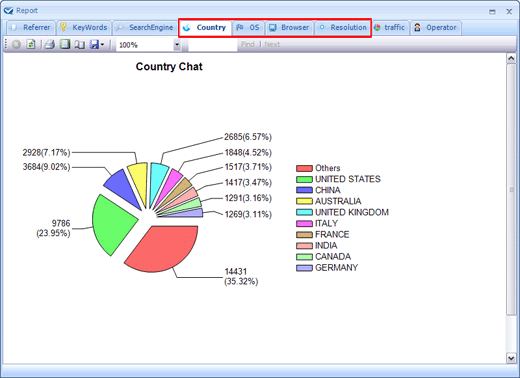Click the "GERMANY" legend text
520x378 pixels.
click(x=336, y=268)
